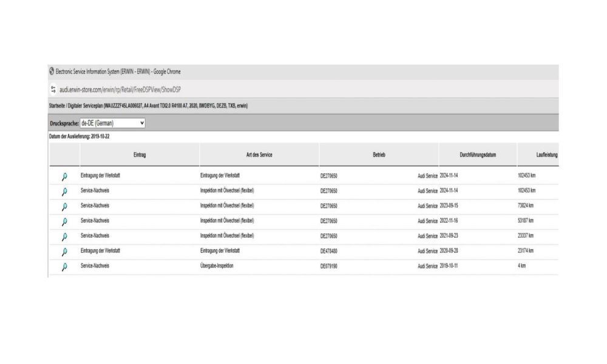Click 'DE270650' in the 2023-09-15 row
The height and width of the screenshot is (364, 607).
[328, 206]
